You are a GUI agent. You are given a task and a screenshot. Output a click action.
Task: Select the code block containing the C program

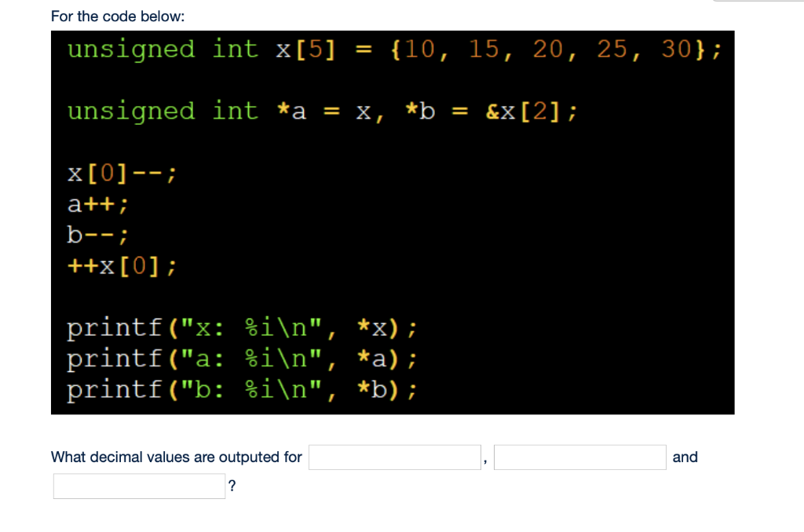(x=393, y=222)
